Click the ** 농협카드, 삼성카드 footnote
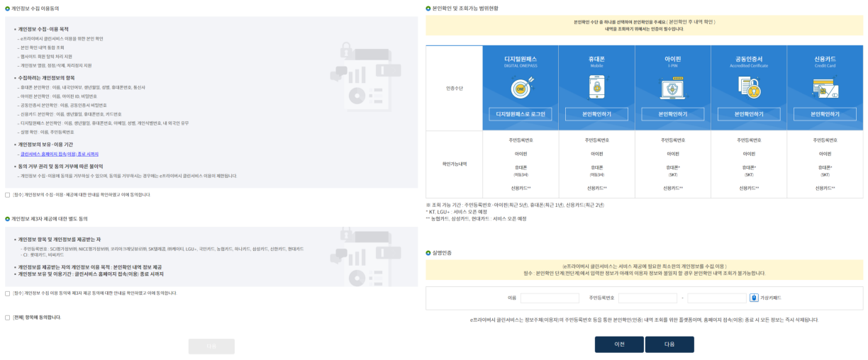 coord(476,218)
